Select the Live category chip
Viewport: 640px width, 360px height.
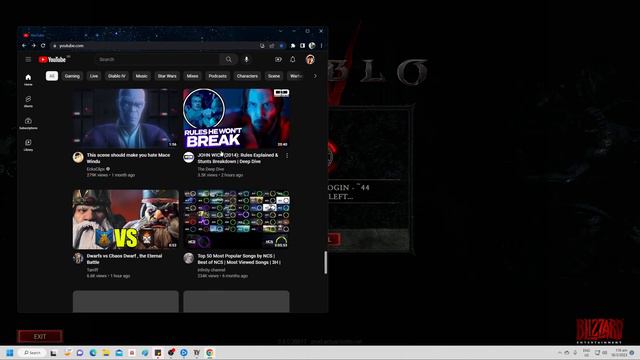coord(94,76)
